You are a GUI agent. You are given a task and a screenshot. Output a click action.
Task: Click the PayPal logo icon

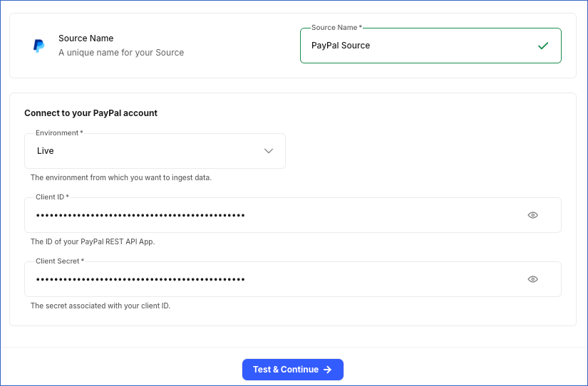pyautogui.click(x=38, y=46)
